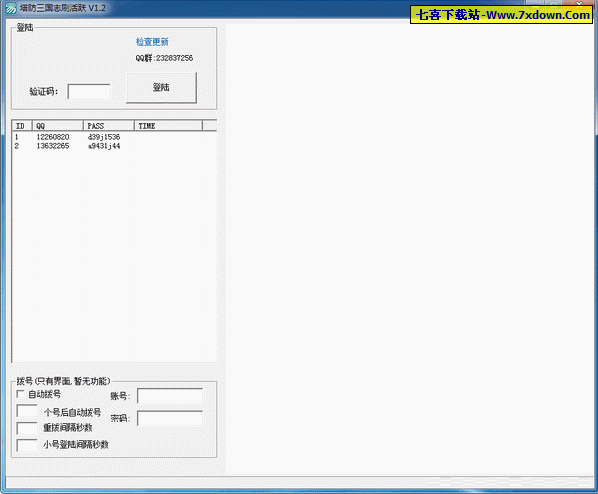Focus the 验证码 input field
This screenshot has height=494, width=598.
point(89,92)
